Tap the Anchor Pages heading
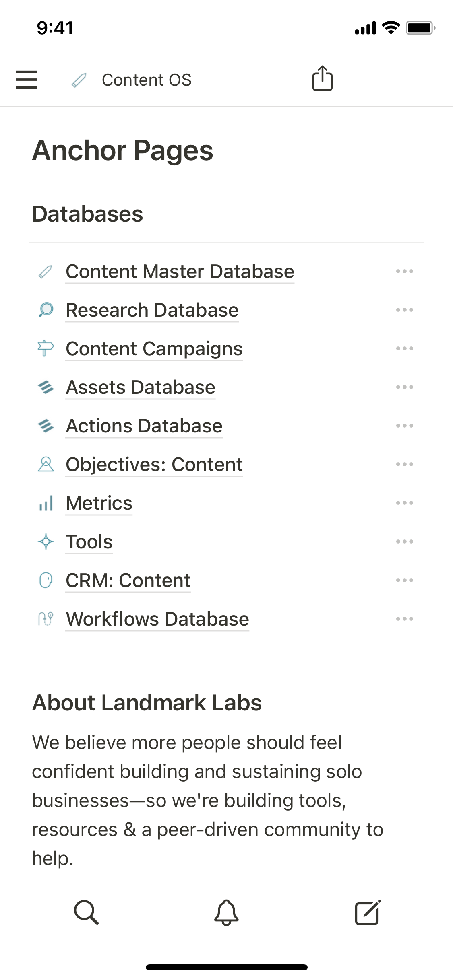 click(123, 150)
